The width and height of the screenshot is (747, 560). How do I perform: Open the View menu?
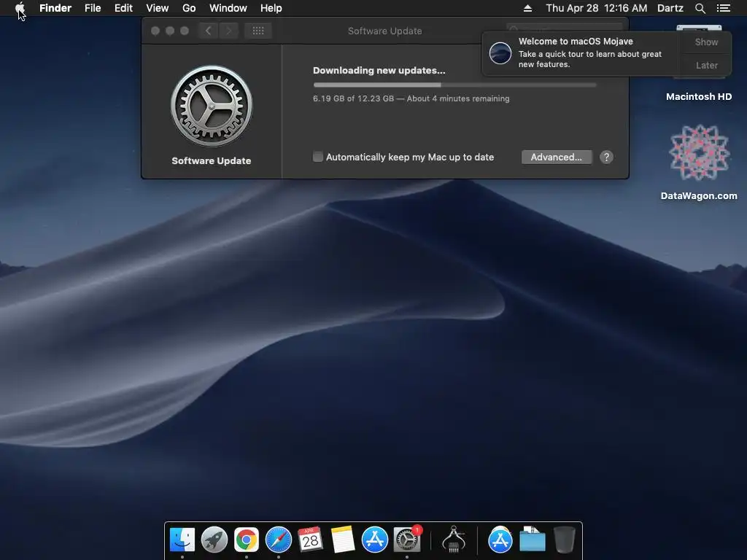[158, 8]
